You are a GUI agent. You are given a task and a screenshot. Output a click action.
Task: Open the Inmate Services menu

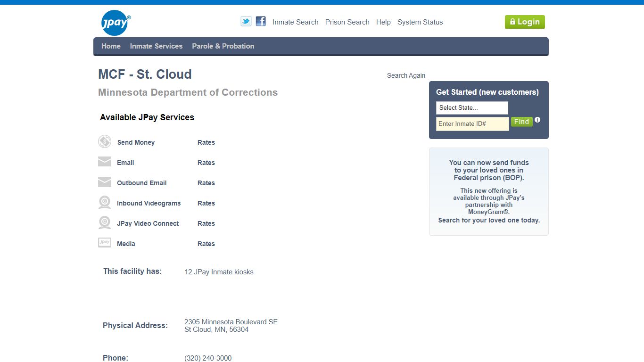156,46
